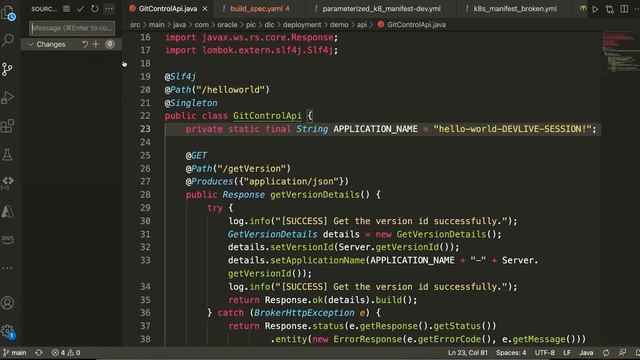The height and width of the screenshot is (360, 640).
Task: Change indentation via 'Spaces: 4'
Action: pyautogui.click(x=511, y=353)
